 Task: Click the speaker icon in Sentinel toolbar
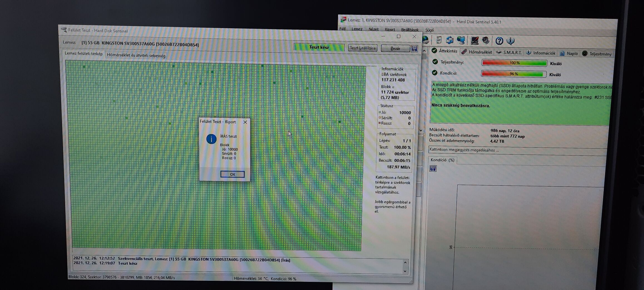pos(486,41)
